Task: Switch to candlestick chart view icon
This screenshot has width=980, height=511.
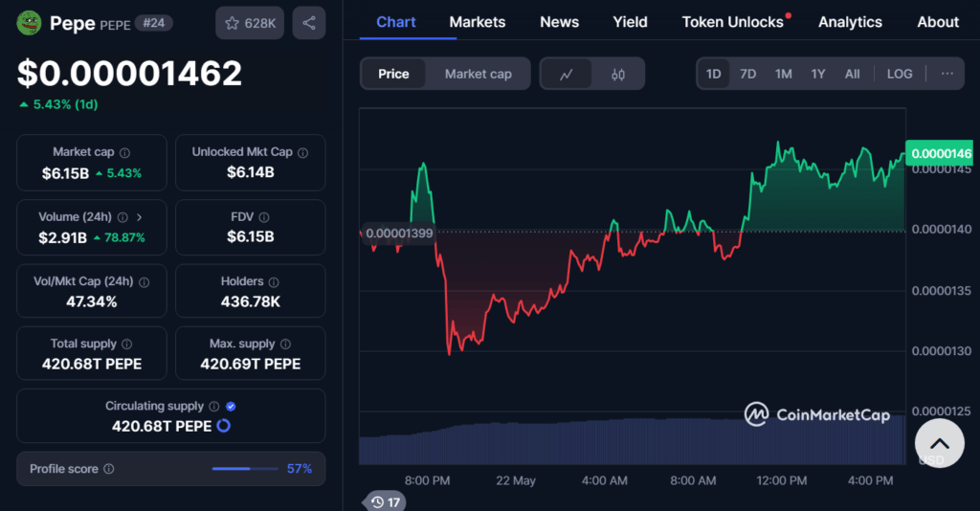Action: [x=617, y=75]
